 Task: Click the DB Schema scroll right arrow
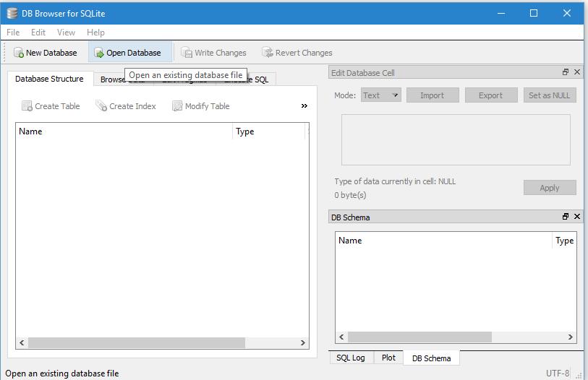click(571, 337)
